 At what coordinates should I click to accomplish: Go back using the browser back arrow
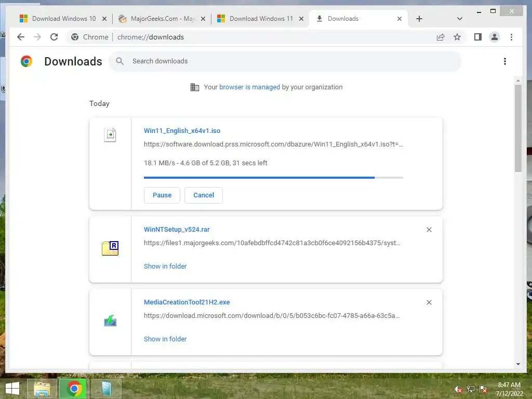21,37
